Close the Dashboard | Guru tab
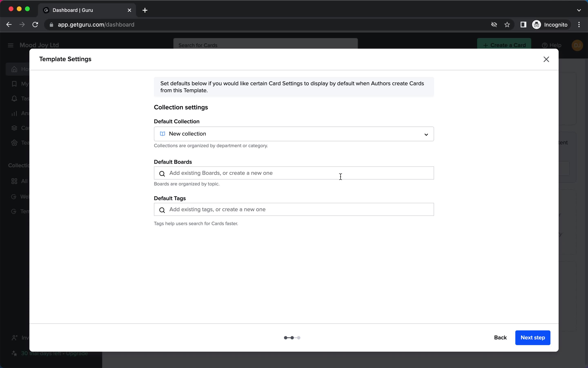This screenshot has height=368, width=588. (x=129, y=10)
